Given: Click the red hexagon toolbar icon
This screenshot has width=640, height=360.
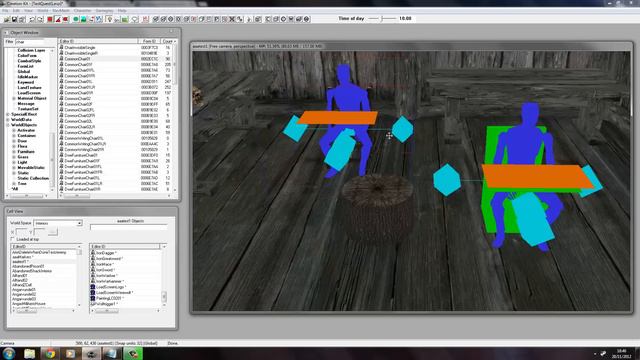Looking at the screenshot, I should (x=65, y=19).
